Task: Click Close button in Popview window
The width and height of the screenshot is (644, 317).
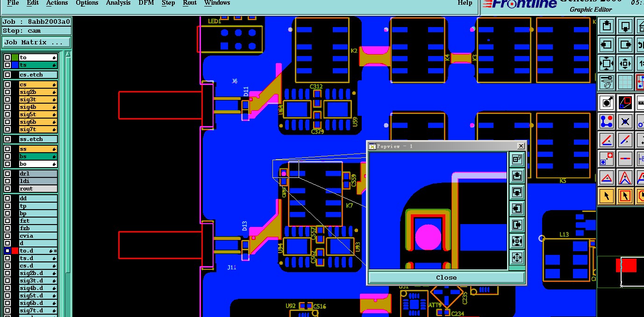Action: 446,277
